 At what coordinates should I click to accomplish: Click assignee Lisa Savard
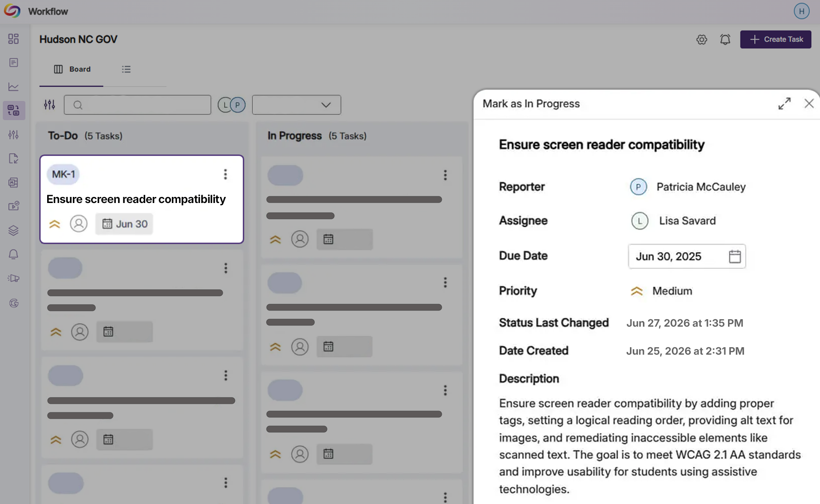click(x=673, y=221)
